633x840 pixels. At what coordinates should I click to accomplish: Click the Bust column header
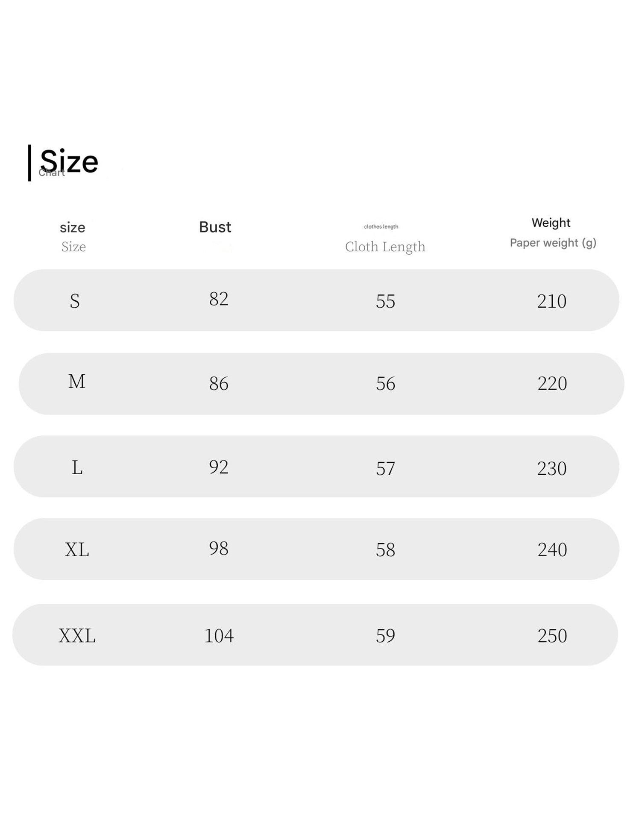[215, 227]
